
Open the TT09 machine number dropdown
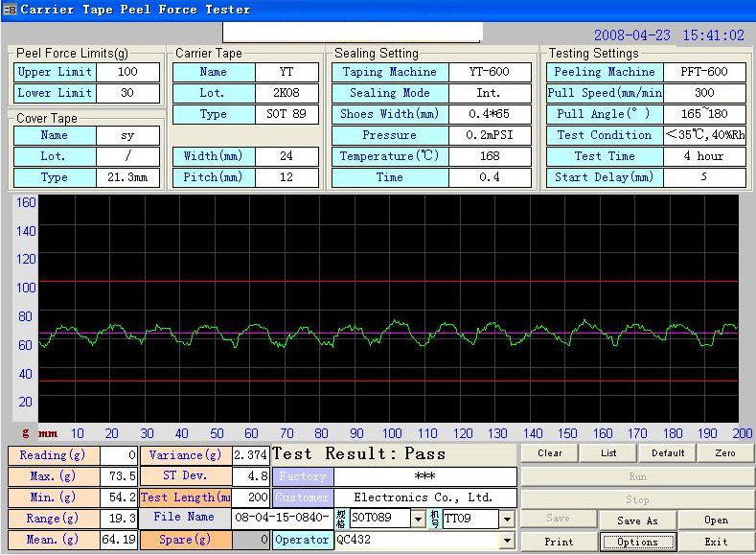[507, 519]
